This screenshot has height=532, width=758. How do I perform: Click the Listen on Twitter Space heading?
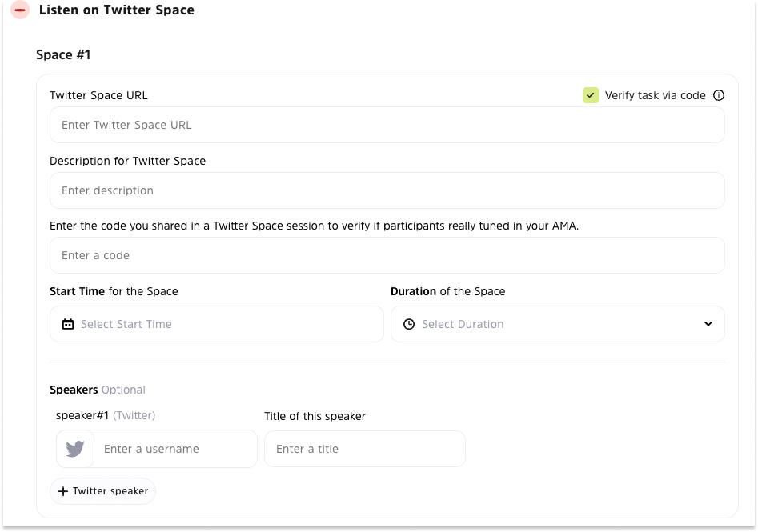117,10
